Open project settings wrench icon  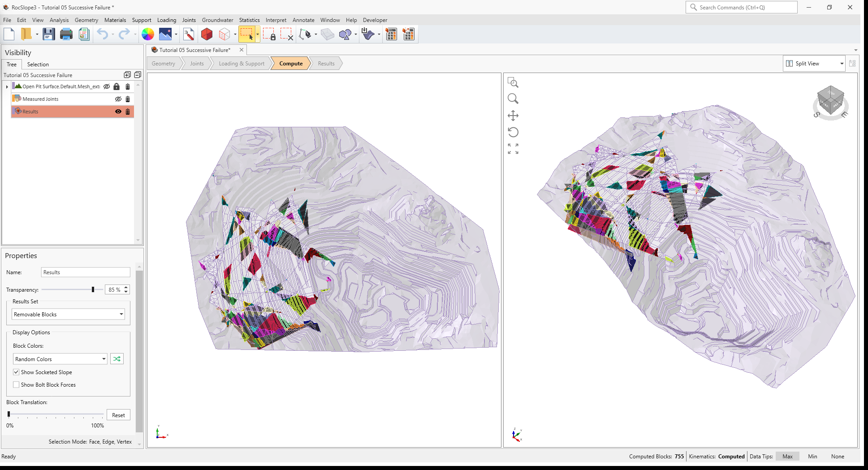coord(189,34)
